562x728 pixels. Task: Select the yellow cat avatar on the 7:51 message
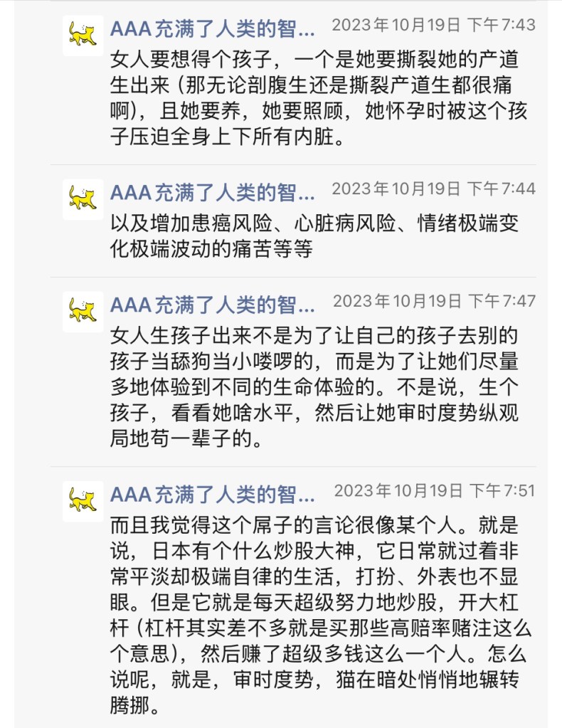[x=83, y=501]
